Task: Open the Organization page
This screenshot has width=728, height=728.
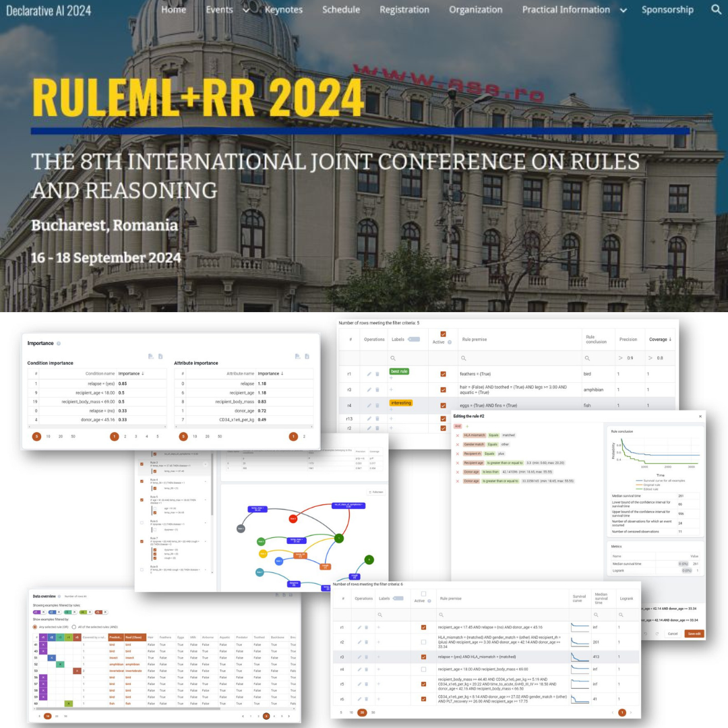Action: [x=475, y=9]
